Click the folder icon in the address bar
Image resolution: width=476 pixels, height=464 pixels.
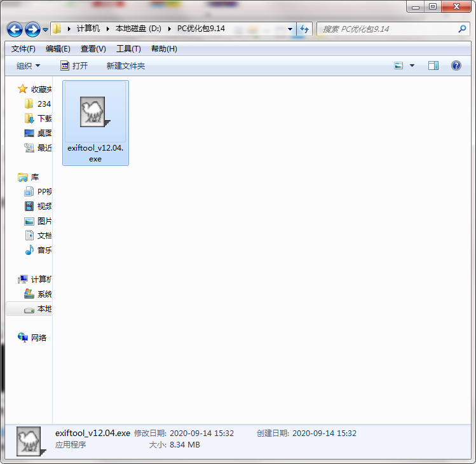pos(57,29)
